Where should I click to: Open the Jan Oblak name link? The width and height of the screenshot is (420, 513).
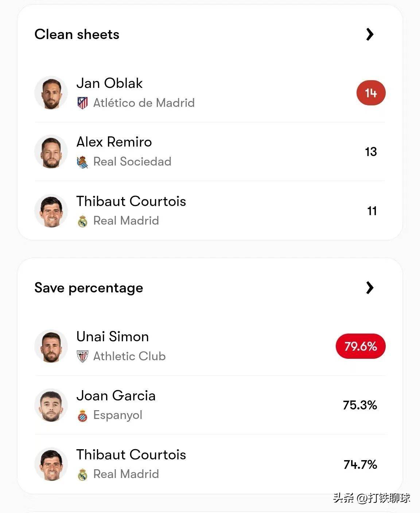click(x=109, y=83)
